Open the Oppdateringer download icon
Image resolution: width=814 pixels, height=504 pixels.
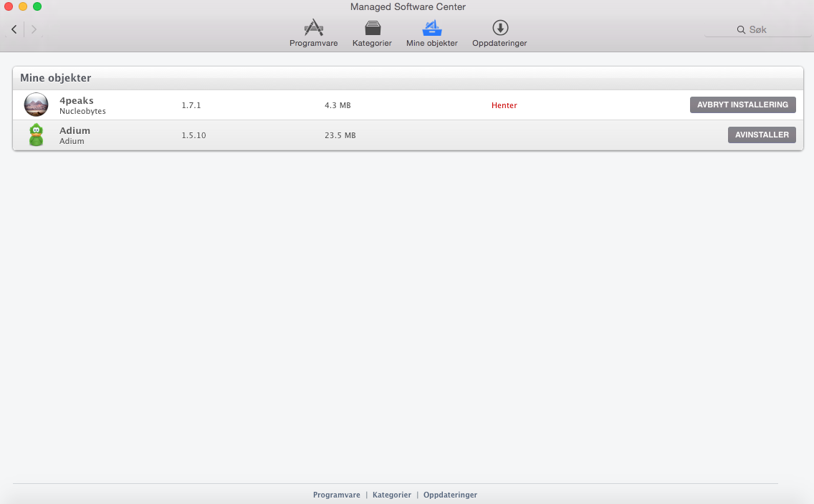(x=499, y=29)
